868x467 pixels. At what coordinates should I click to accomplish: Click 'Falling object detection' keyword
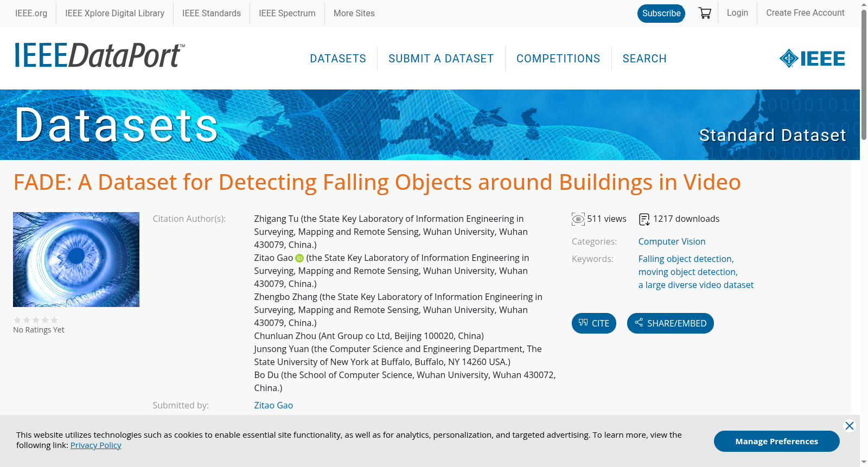(x=686, y=259)
